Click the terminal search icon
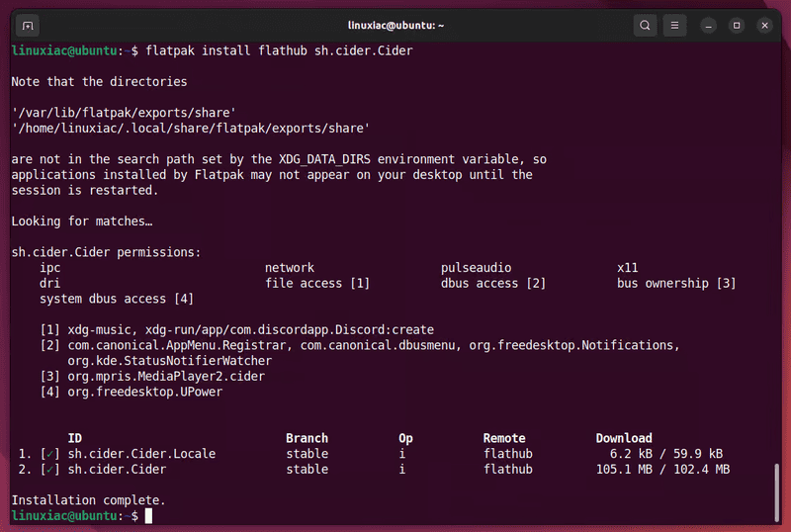Viewport: 791px width, 532px height. (645, 25)
